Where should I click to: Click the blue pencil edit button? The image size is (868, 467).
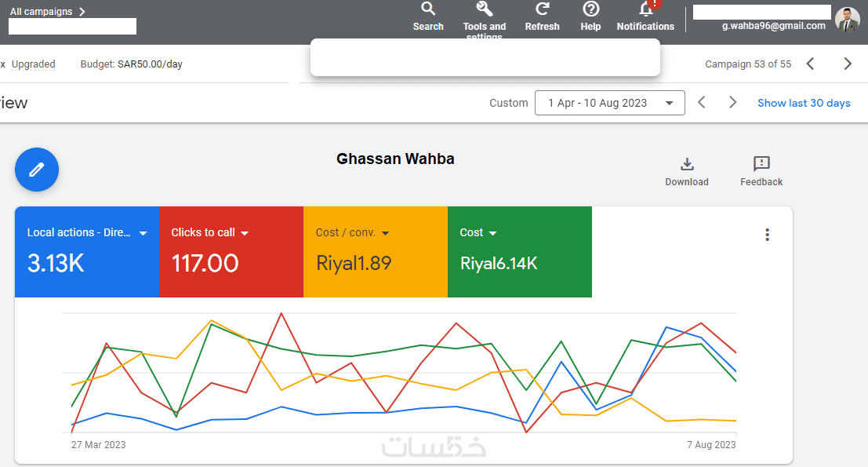[x=37, y=170]
